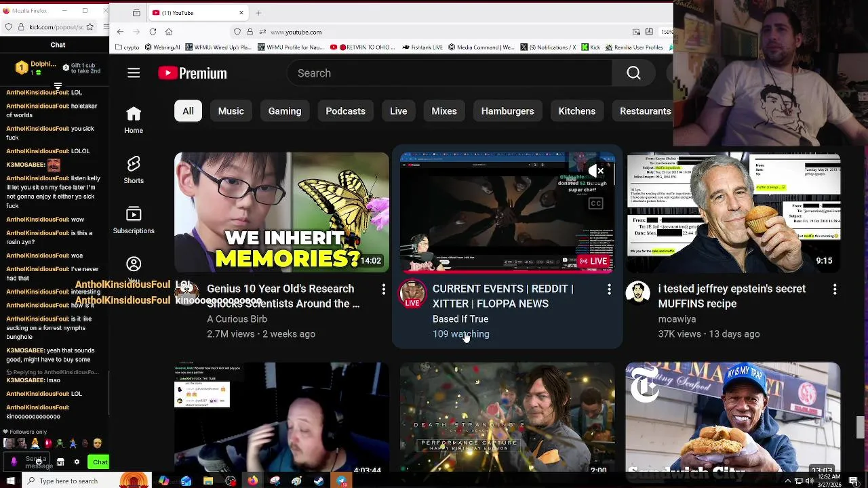The height and width of the screenshot is (488, 868).
Task: Open the 4:03:44 streamer video thumbnail
Action: (x=281, y=417)
